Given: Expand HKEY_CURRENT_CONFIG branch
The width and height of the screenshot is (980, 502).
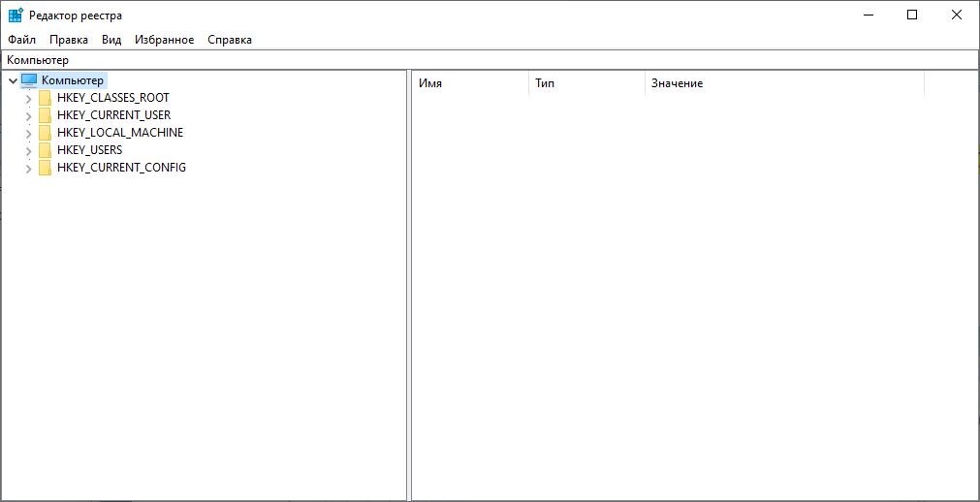Looking at the screenshot, I should (28, 169).
